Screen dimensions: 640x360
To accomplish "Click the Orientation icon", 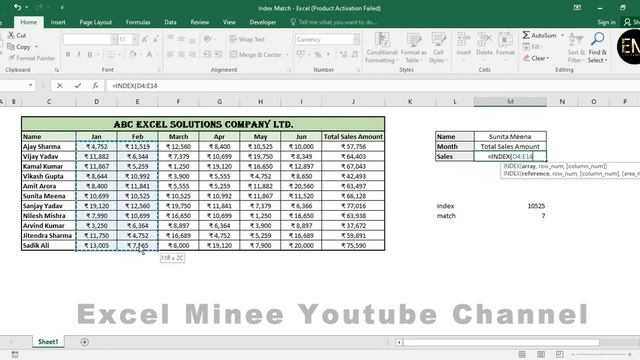I will 208,39.
